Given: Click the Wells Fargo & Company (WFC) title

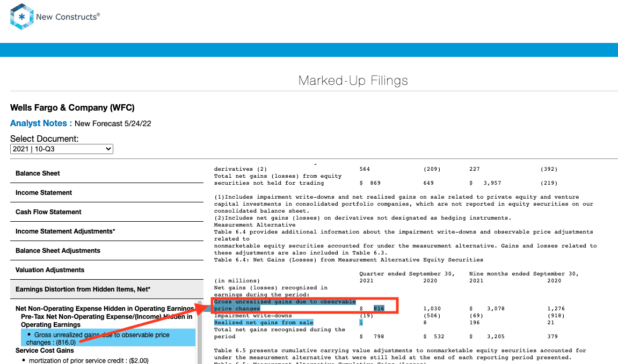Looking at the screenshot, I should coord(72,107).
